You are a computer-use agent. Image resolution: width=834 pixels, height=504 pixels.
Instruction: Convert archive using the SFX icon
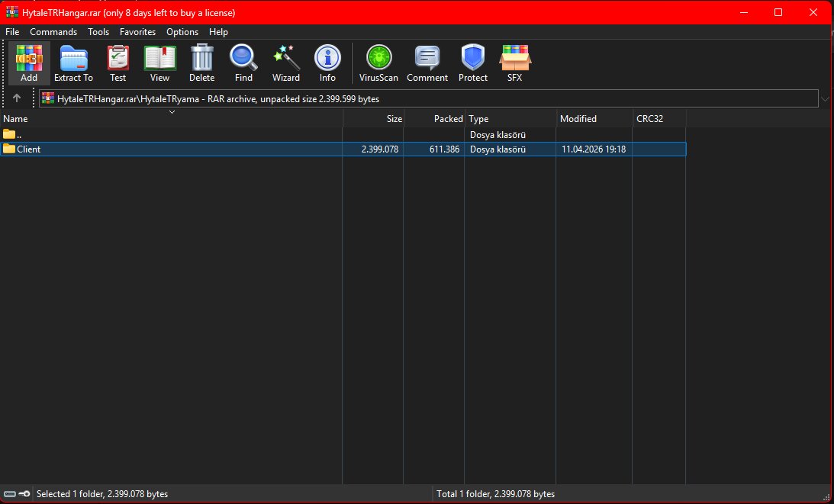514,63
